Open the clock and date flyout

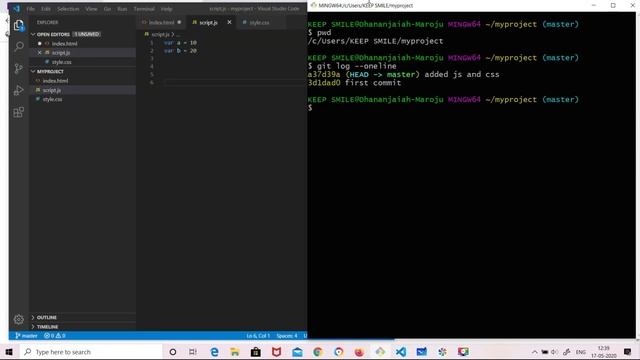click(604, 352)
